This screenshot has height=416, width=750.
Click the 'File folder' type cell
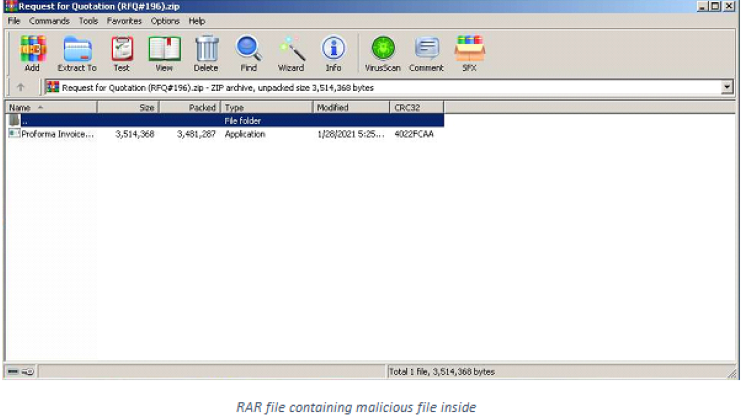click(x=243, y=120)
